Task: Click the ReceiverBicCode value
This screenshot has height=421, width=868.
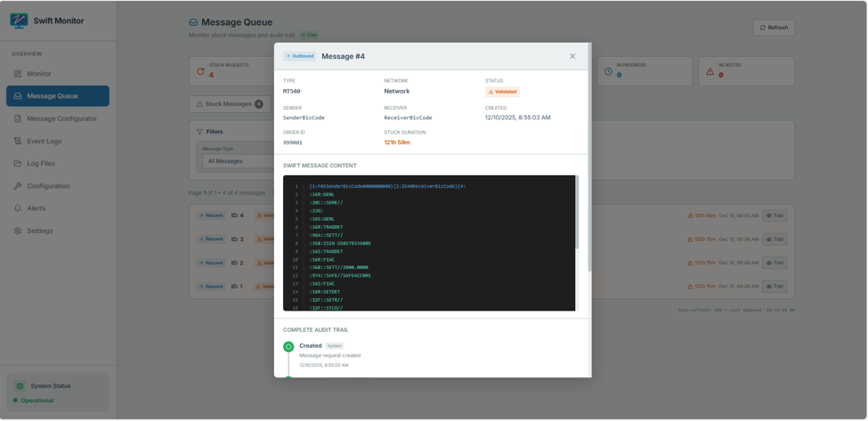Action: click(x=408, y=117)
